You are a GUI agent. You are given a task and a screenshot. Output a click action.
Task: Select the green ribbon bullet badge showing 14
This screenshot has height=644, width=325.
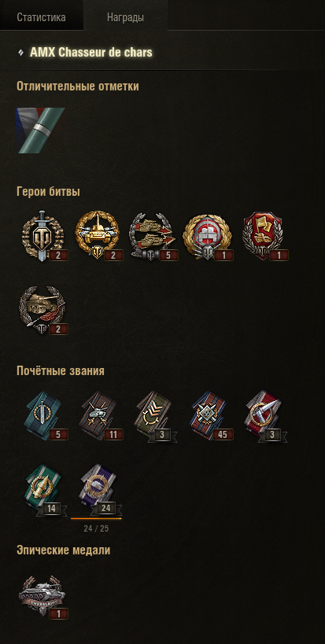pos(44,490)
